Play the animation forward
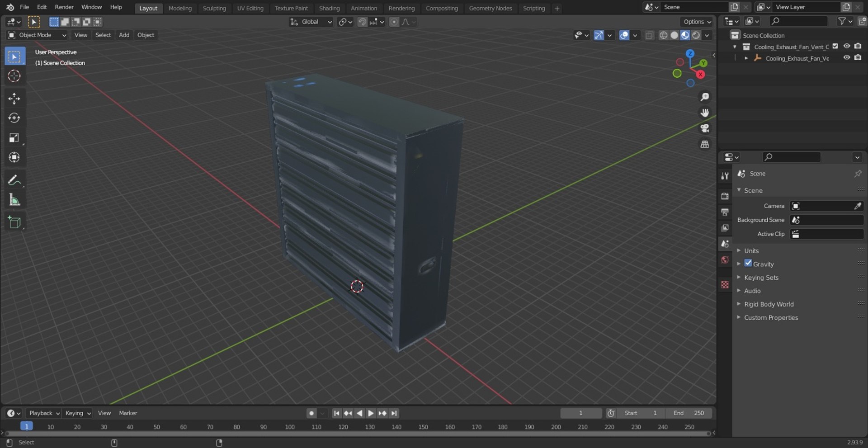The height and width of the screenshot is (448, 868). [x=371, y=413]
